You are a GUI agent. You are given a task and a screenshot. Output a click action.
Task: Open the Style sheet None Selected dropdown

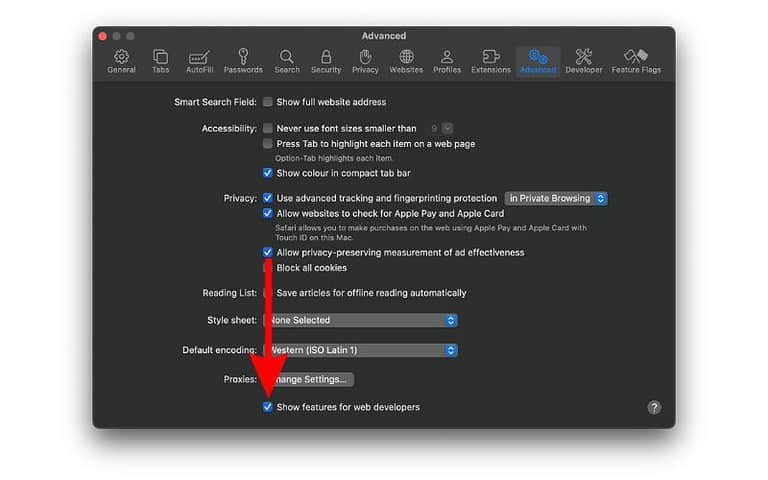point(360,320)
